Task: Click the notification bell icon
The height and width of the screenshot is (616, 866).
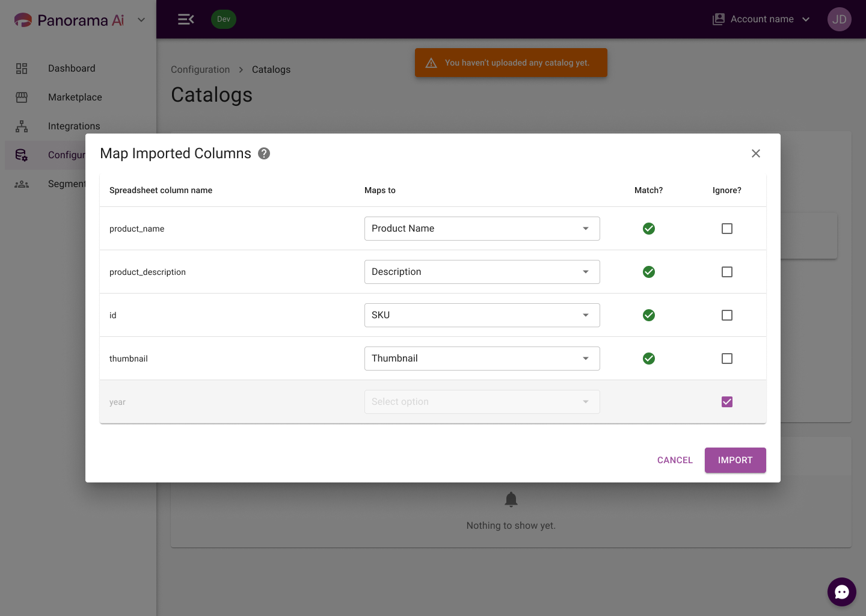Action: coord(511,499)
